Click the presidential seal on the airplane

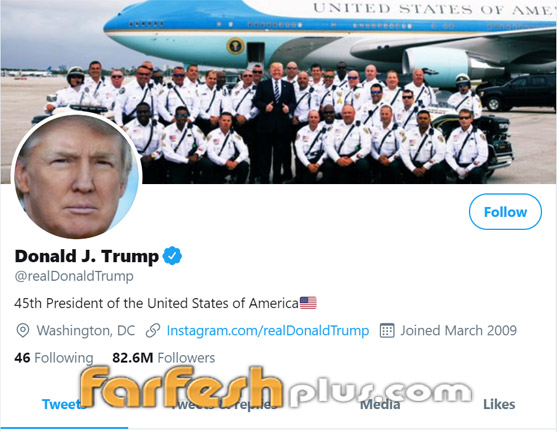235,46
